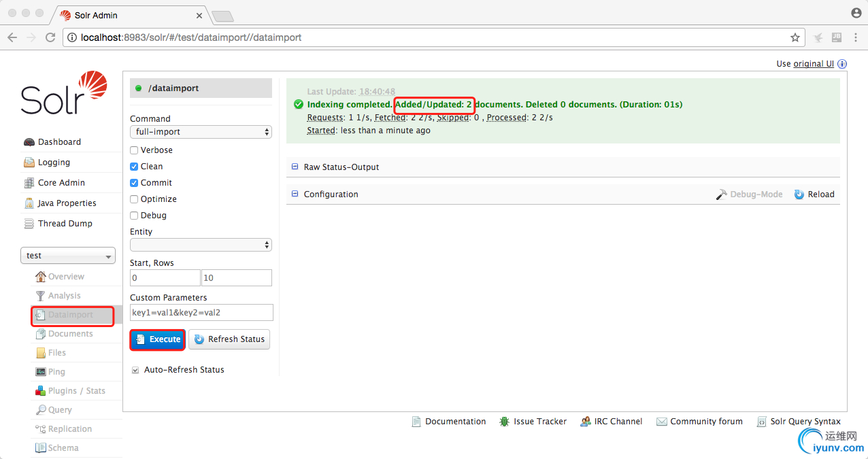Viewport: 868px width, 459px height.
Task: Click the browser address bar
Action: (x=434, y=37)
